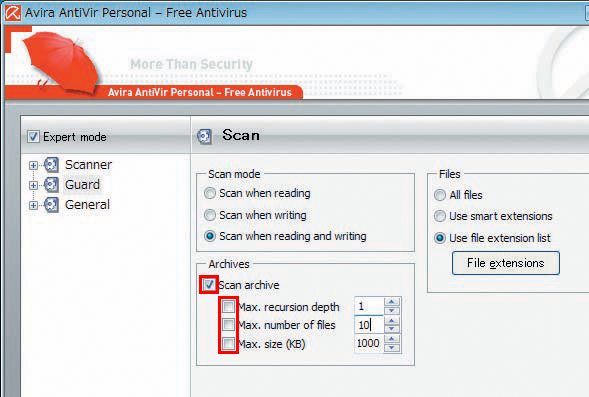Viewport: 589px width, 397px height.
Task: Select Use smart extensions option
Action: pyautogui.click(x=440, y=216)
